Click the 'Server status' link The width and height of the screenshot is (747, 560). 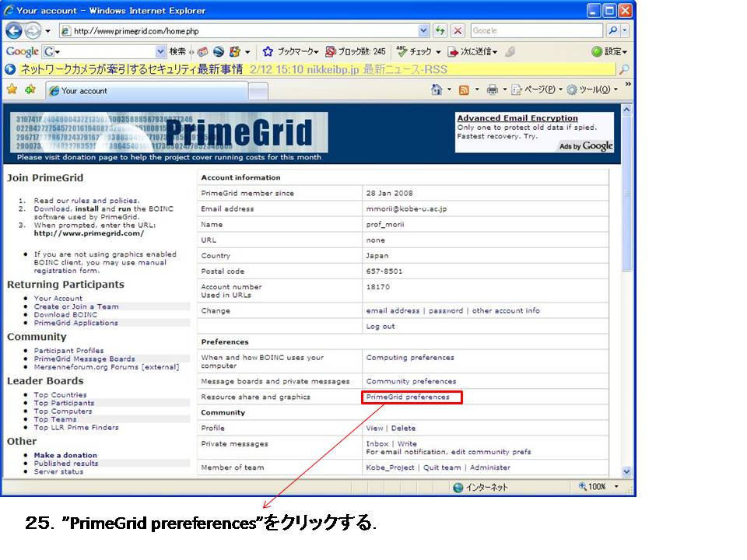point(58,471)
